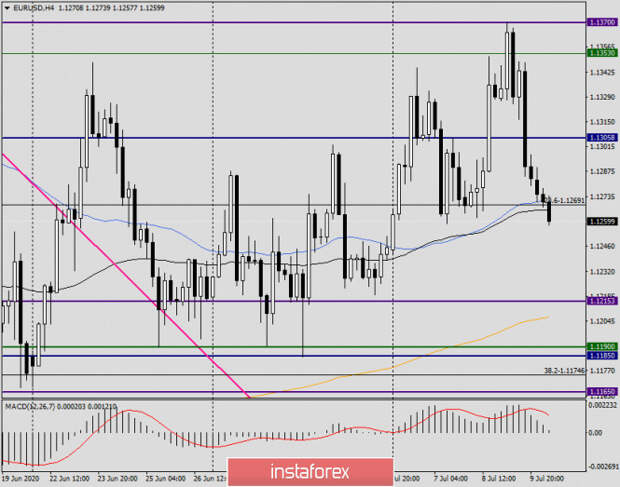The height and width of the screenshot is (487, 620).
Task: Open the instaforex logo banner
Action: (310, 472)
